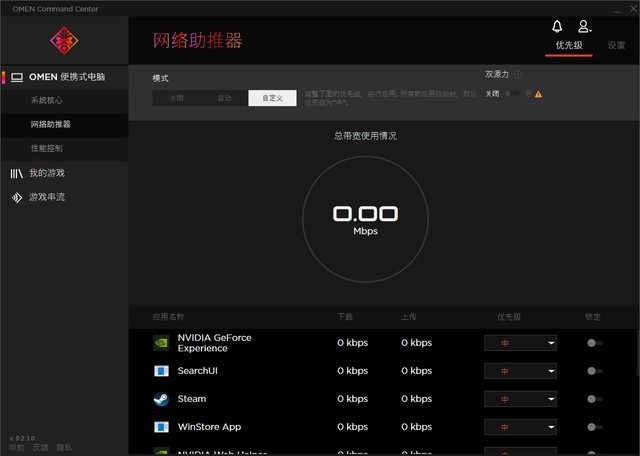Click the Steam app icon
Image resolution: width=640 pixels, height=456 pixels.
(x=161, y=399)
